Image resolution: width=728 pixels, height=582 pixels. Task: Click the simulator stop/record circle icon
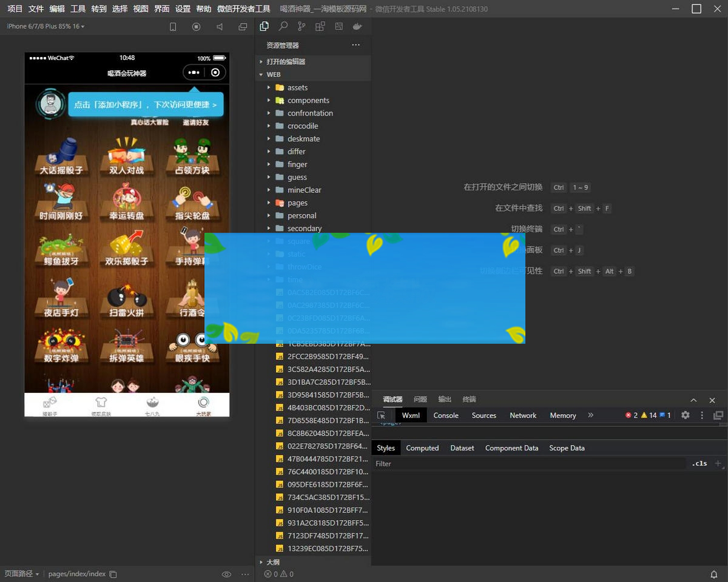[196, 27]
